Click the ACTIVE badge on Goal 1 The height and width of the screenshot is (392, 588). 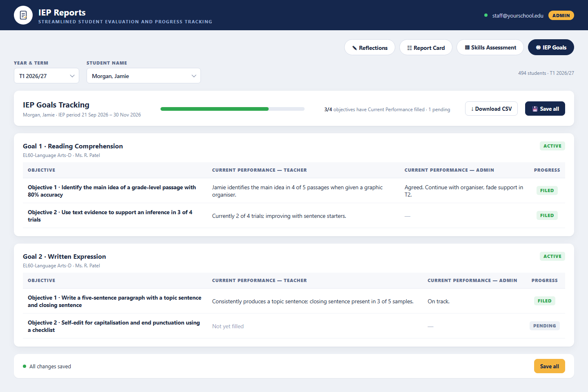tap(552, 146)
